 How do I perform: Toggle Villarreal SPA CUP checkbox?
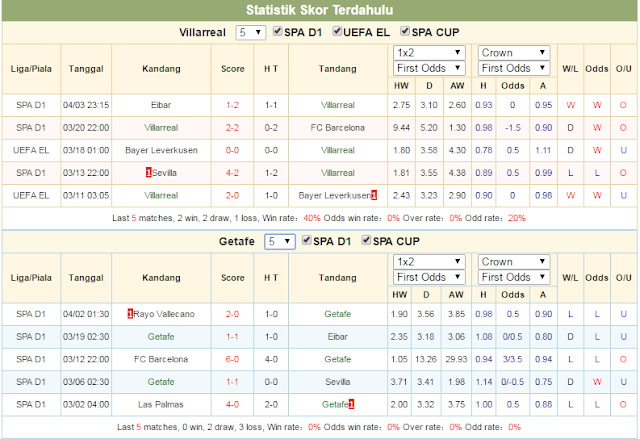[405, 31]
